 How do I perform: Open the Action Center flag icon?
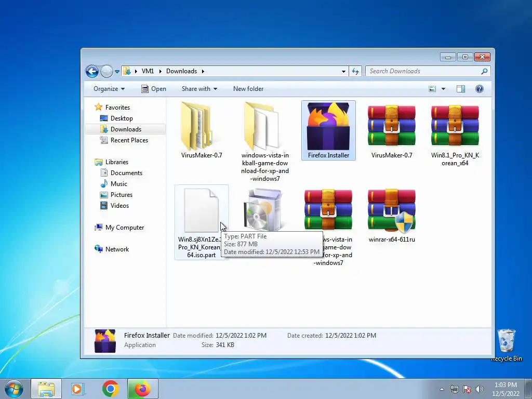(467, 389)
